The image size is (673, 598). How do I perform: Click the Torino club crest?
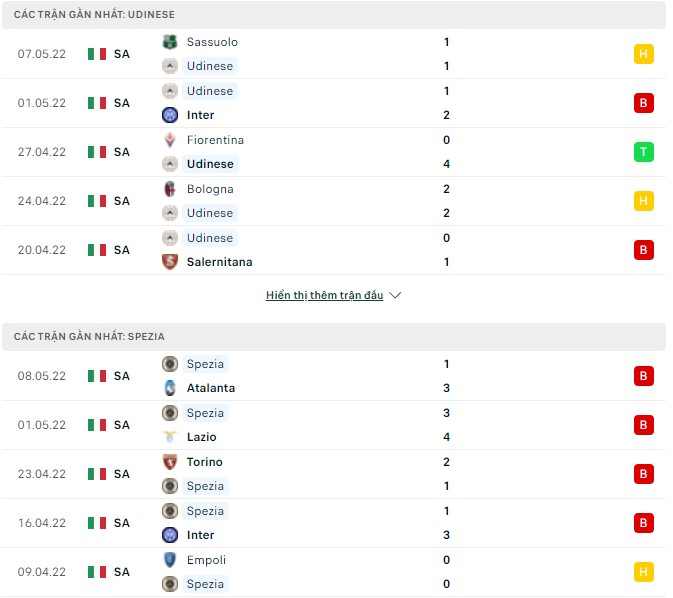[170, 462]
